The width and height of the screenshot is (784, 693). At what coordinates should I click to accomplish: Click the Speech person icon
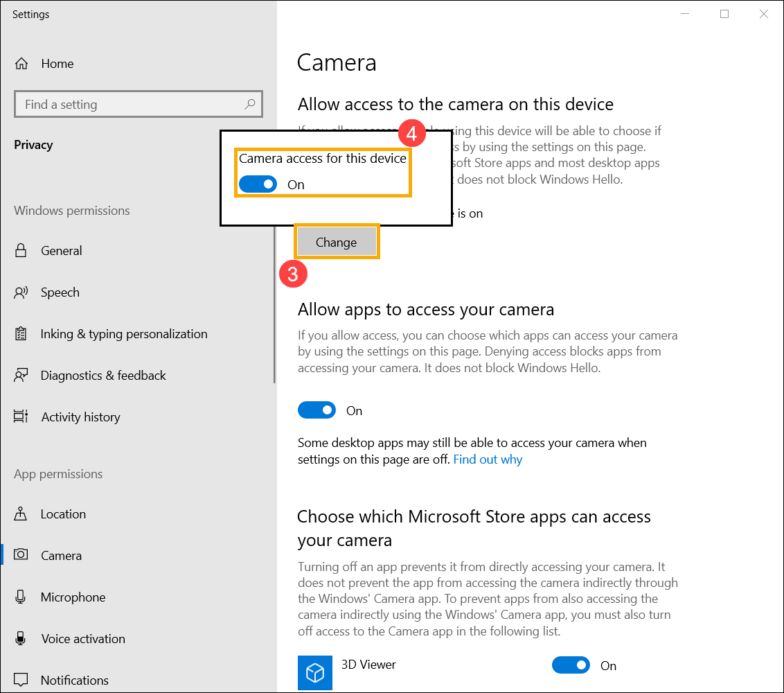point(21,292)
